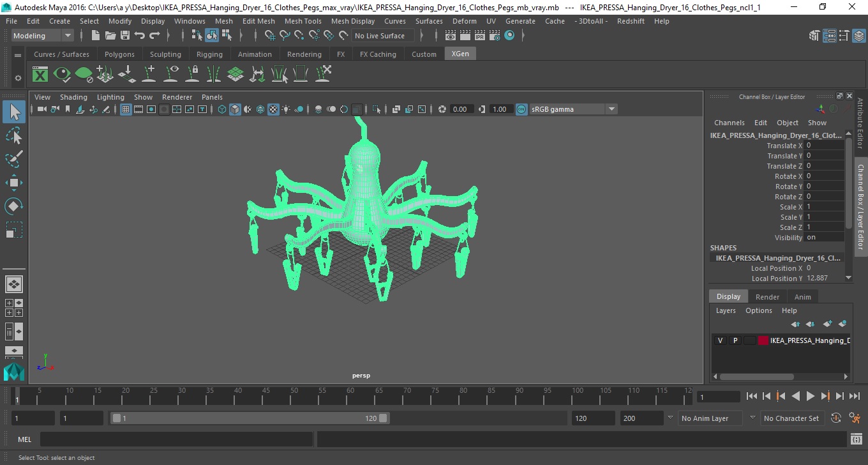Screen dimensions: 868x465
Task: Choose the Rotate tool in toolbox
Action: (14, 206)
